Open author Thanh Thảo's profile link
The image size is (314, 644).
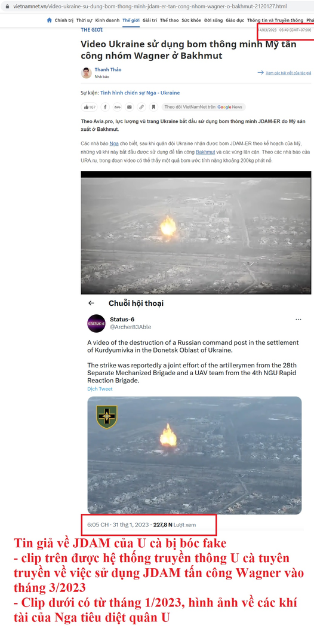point(108,69)
